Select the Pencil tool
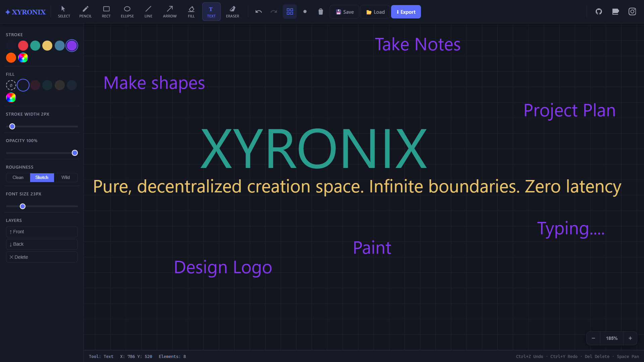Viewport: 644px width, 362px height. point(85,11)
